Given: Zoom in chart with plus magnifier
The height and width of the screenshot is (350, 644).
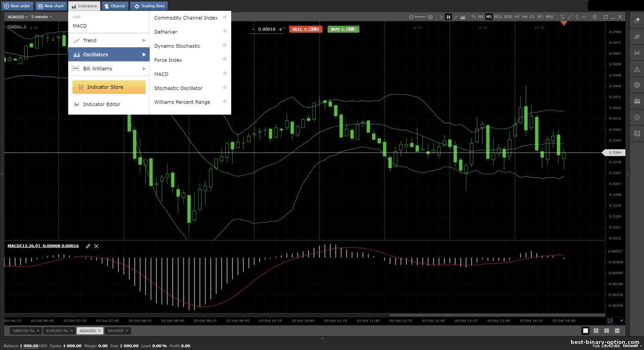Looking at the screenshot, I should point(431,17).
